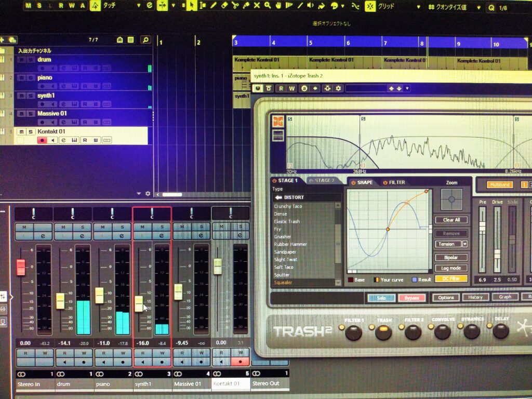Disable record enable on Kontakt 01 track
532x399 pixels.
[x=42, y=140]
